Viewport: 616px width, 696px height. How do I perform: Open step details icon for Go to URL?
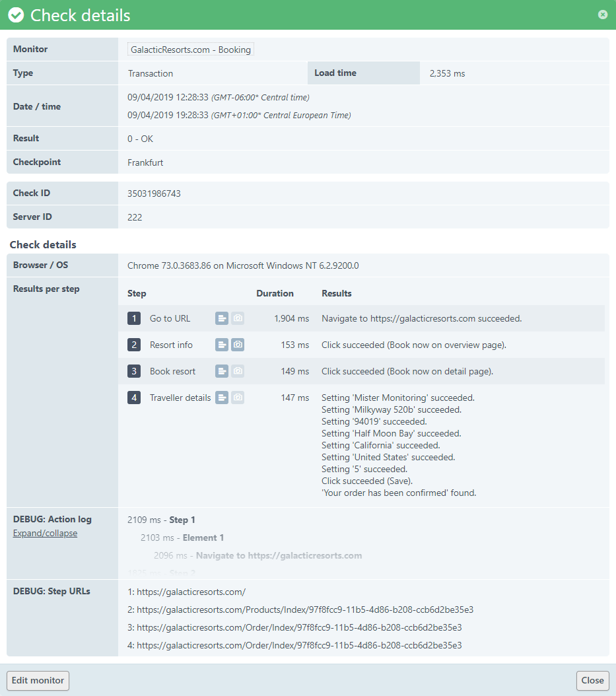(x=222, y=318)
